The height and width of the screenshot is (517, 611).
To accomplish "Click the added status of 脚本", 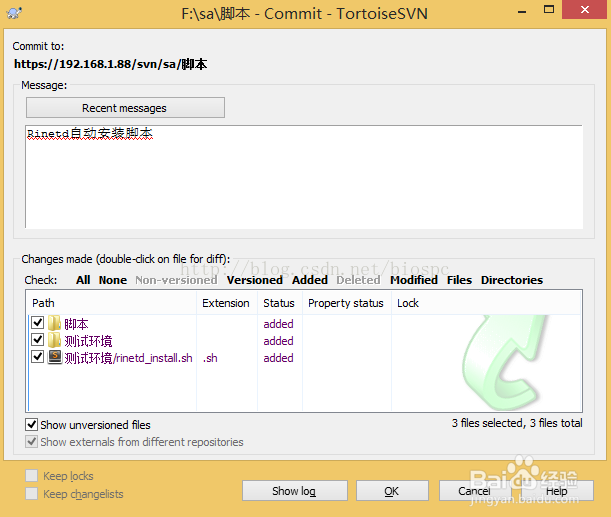I will [278, 324].
